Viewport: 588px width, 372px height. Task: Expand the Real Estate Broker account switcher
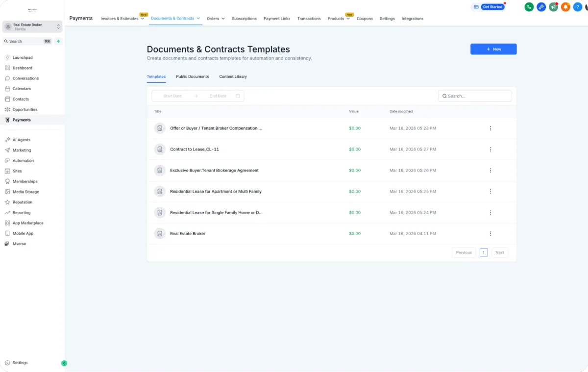coord(32,26)
